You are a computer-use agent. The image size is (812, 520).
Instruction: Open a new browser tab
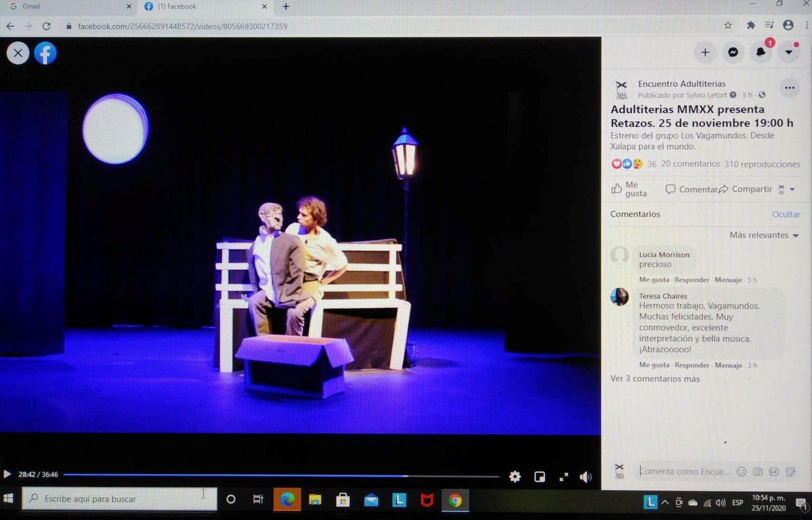point(286,6)
